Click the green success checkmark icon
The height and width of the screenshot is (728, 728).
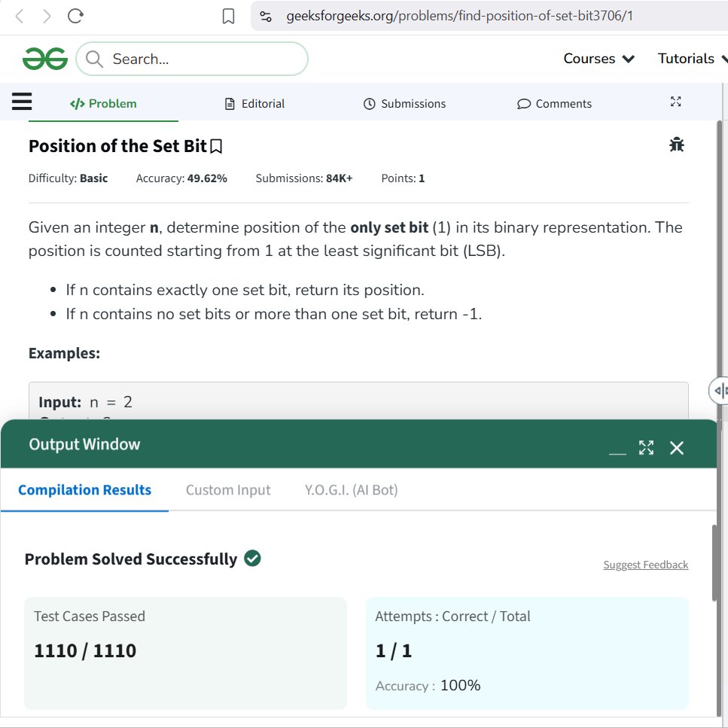pos(252,558)
